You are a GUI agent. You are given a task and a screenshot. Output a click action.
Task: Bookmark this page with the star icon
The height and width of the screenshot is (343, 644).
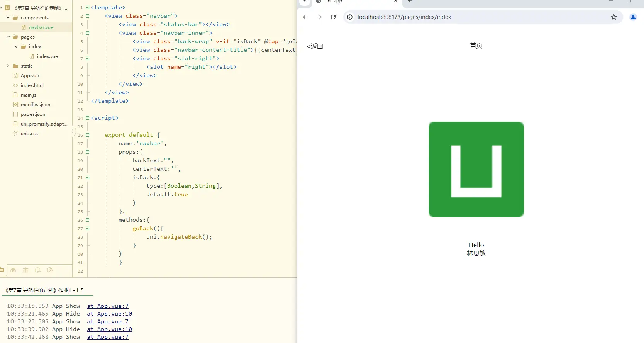[614, 17]
